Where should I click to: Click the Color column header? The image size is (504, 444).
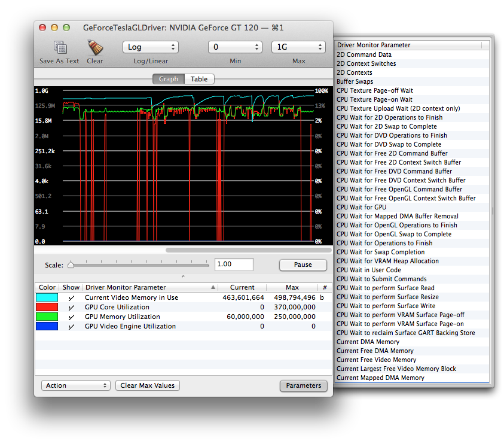pos(47,287)
